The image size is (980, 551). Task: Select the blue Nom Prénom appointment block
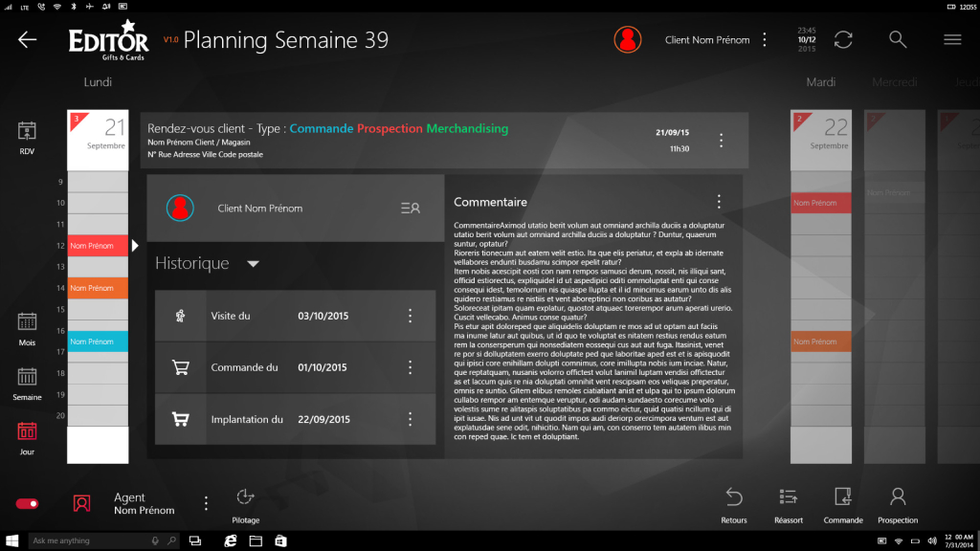coord(98,342)
